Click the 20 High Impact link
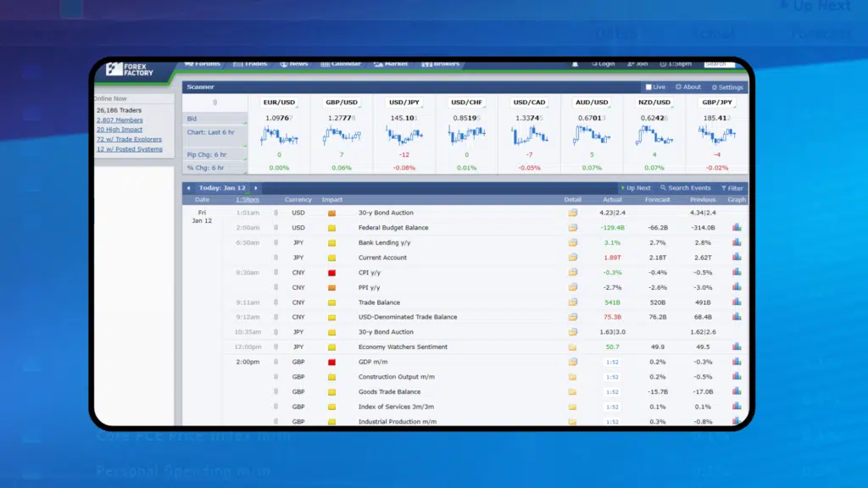This screenshot has width=868, height=488. (120, 130)
